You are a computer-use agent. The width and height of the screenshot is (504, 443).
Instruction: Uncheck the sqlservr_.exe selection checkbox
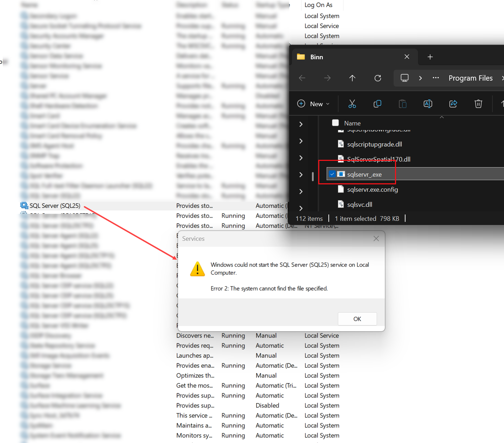(x=332, y=174)
